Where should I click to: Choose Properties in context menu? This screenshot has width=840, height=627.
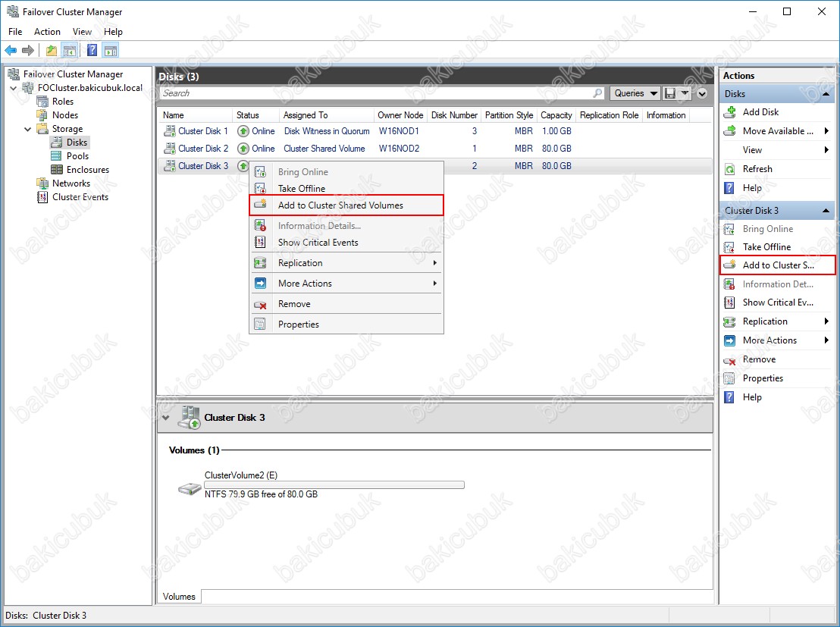346,324
